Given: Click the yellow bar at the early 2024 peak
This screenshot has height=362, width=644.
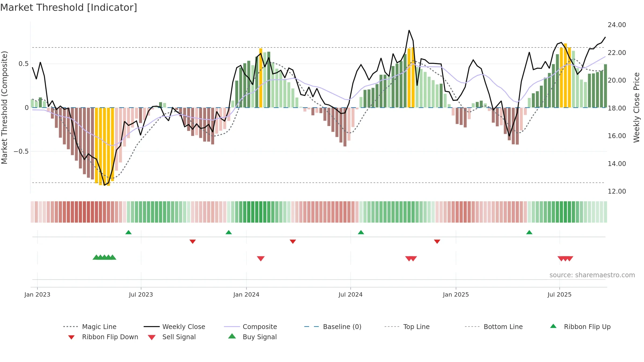Looking at the screenshot, I should coord(261,78).
